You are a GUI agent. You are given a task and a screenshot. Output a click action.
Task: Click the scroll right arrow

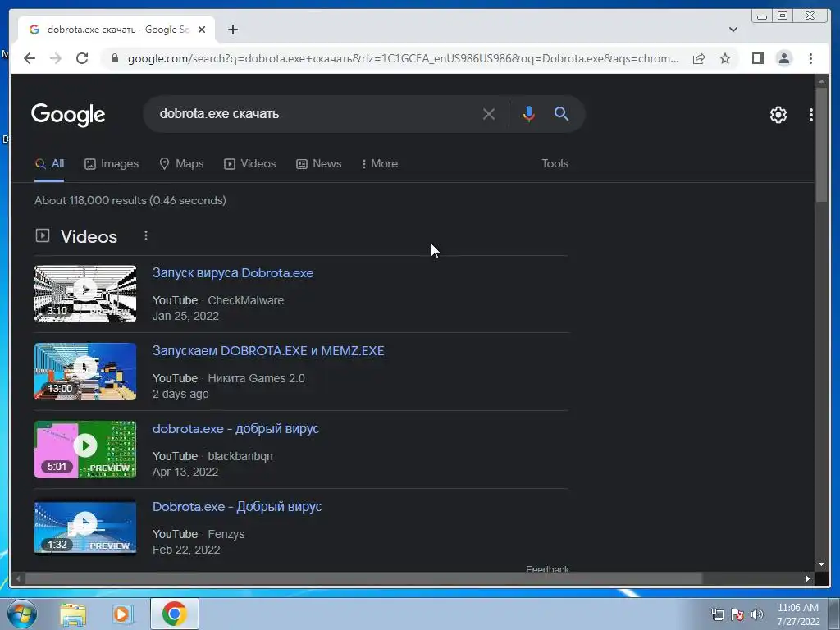pos(807,578)
